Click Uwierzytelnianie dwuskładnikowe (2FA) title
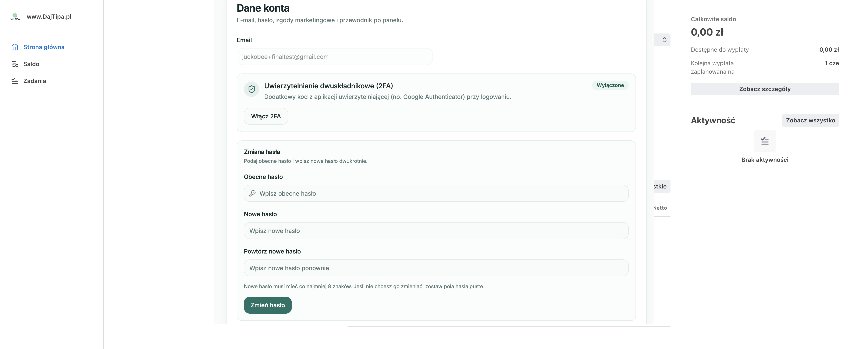Image resolution: width=868 pixels, height=349 pixels. click(328, 86)
